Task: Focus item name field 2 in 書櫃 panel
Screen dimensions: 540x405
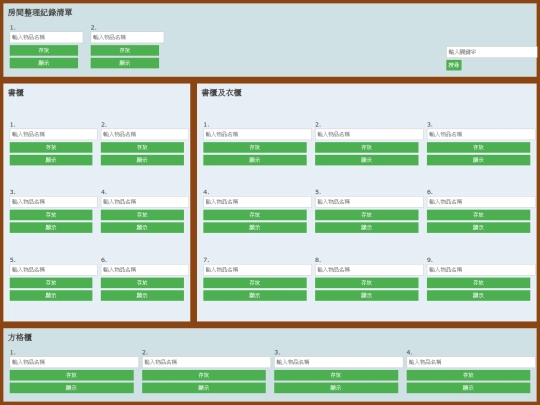Action: (145, 134)
